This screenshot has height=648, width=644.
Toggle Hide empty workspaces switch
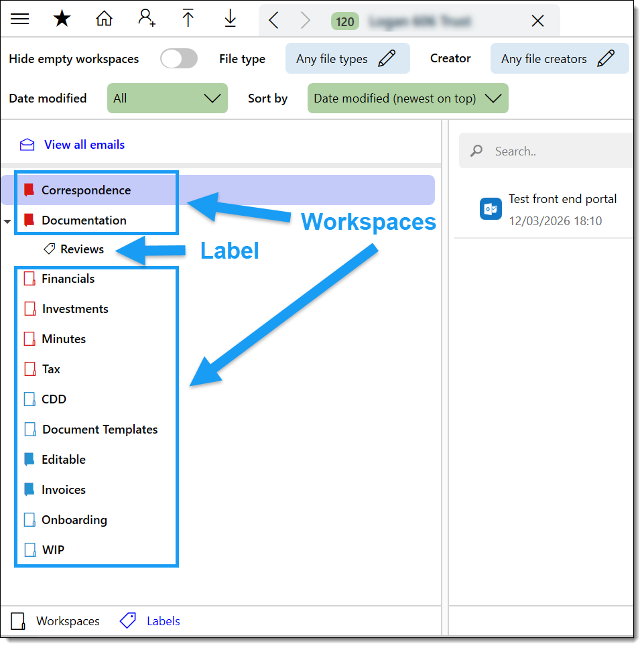(x=179, y=59)
